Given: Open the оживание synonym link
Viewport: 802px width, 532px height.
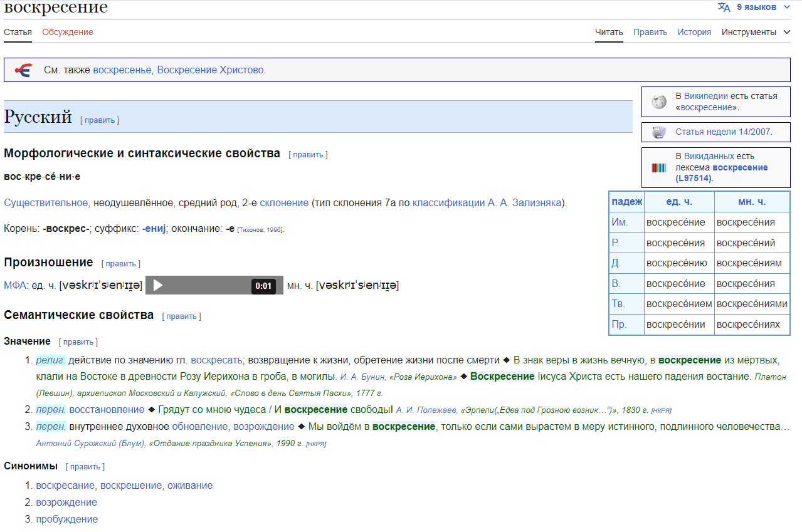Looking at the screenshot, I should (x=191, y=486).
